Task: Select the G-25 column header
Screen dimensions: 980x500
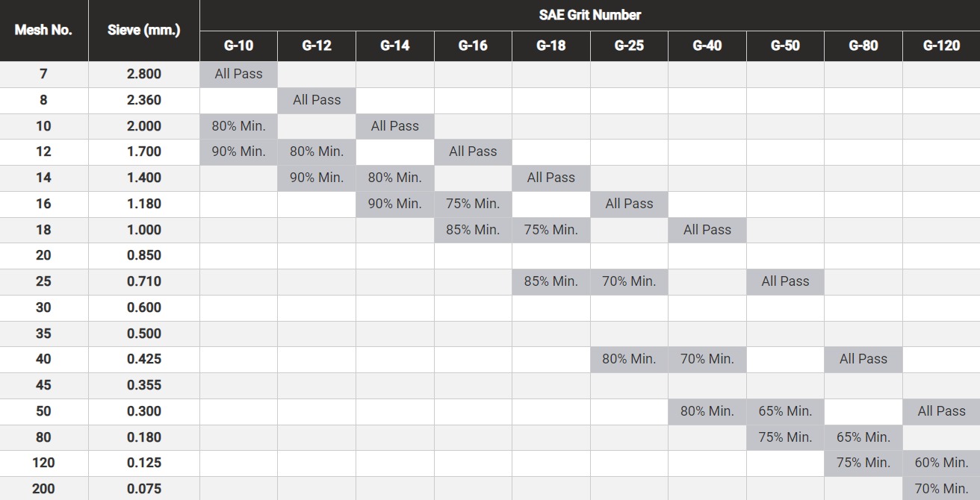Action: [629, 46]
